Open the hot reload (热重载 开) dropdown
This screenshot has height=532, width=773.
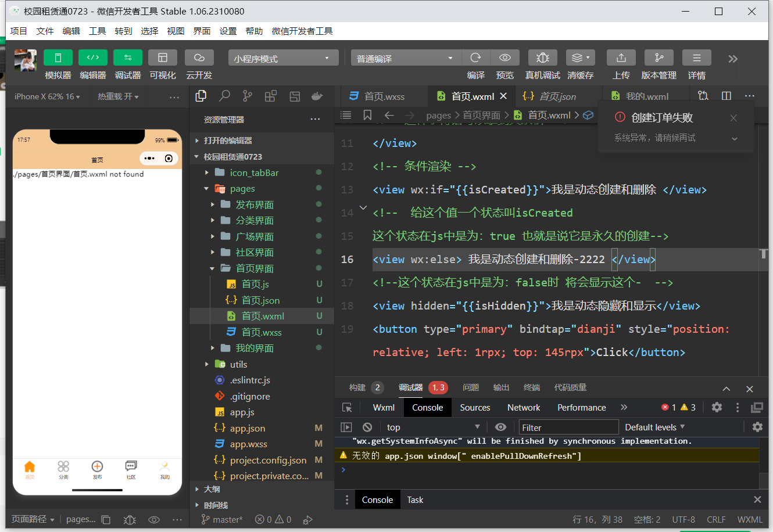click(118, 96)
